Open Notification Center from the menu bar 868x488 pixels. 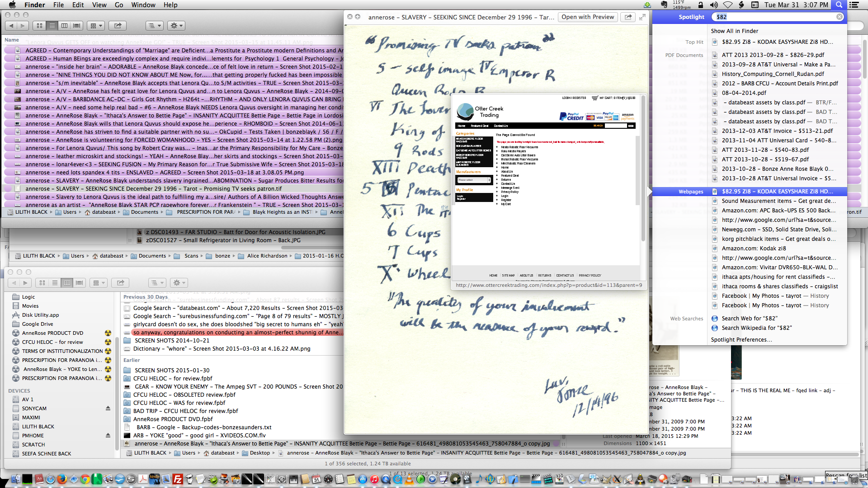(854, 5)
